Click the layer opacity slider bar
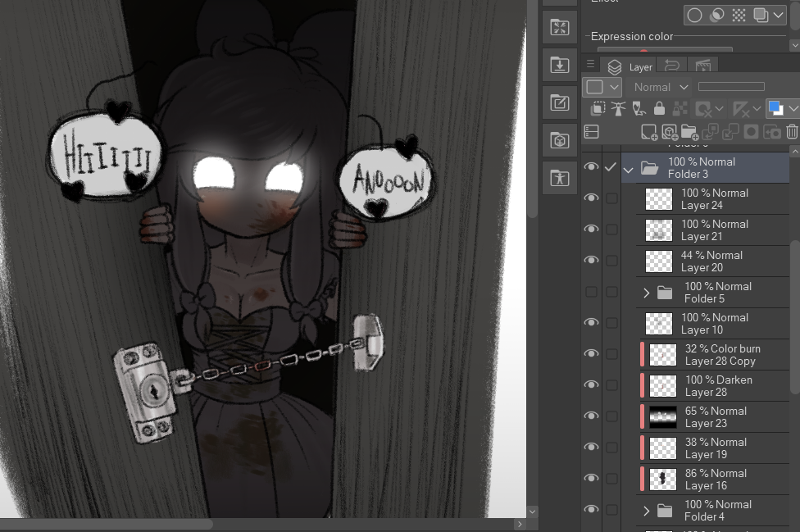This screenshot has height=532, width=800. coord(731,87)
